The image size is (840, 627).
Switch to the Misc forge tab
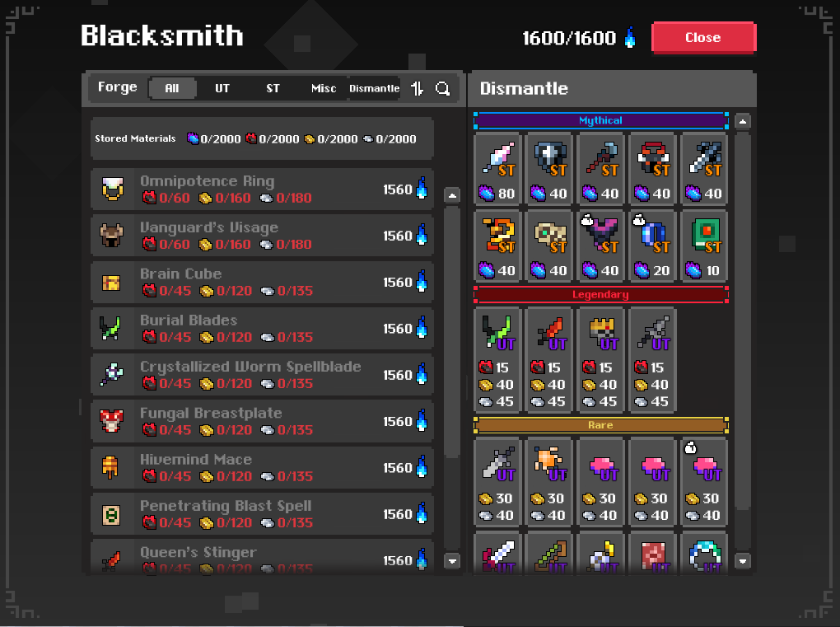(x=324, y=88)
